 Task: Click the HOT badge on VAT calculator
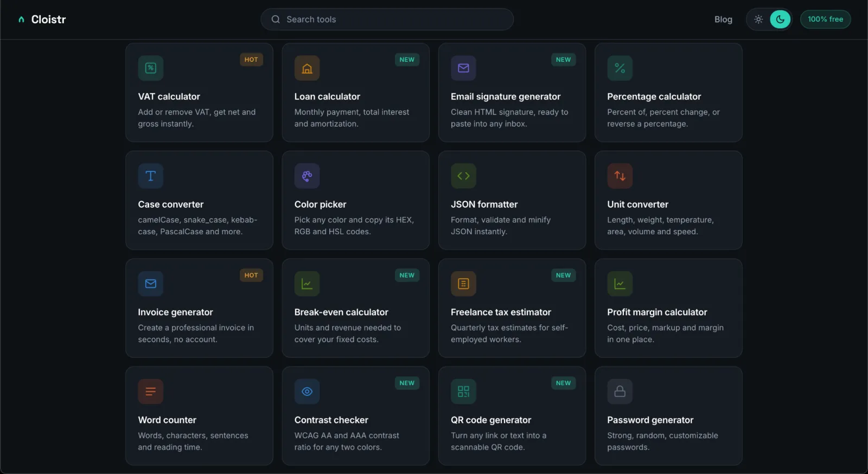click(251, 60)
